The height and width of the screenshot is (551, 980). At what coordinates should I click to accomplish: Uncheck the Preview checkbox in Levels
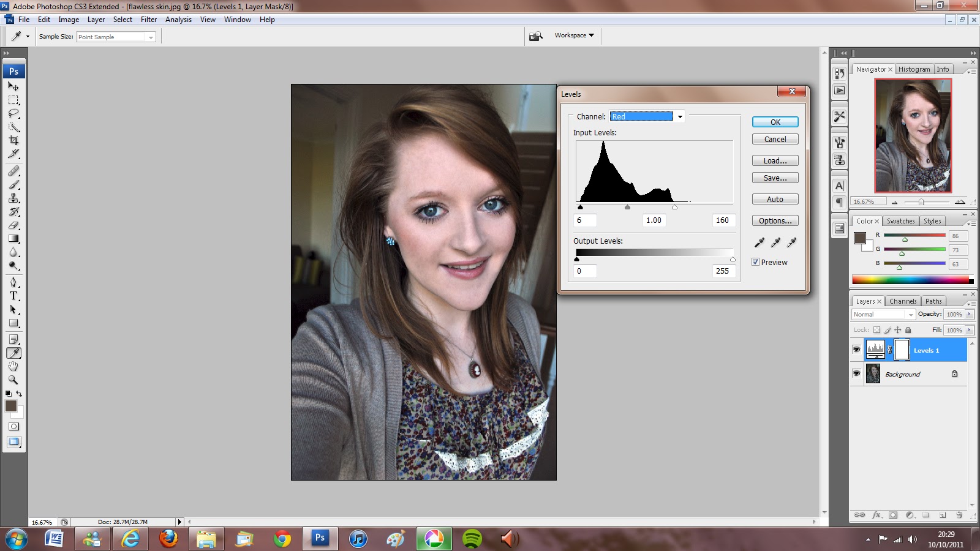756,262
